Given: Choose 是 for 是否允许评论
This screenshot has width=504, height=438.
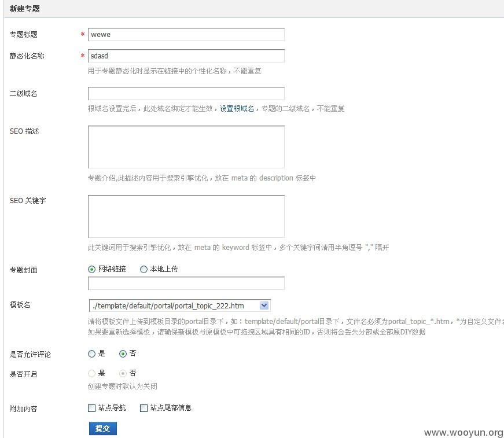Looking at the screenshot, I should point(91,354).
